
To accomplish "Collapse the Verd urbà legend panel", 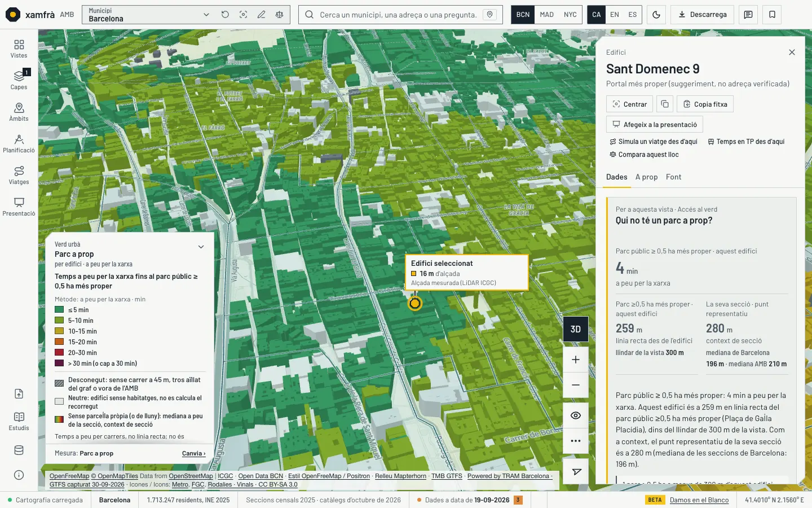I will [x=201, y=247].
